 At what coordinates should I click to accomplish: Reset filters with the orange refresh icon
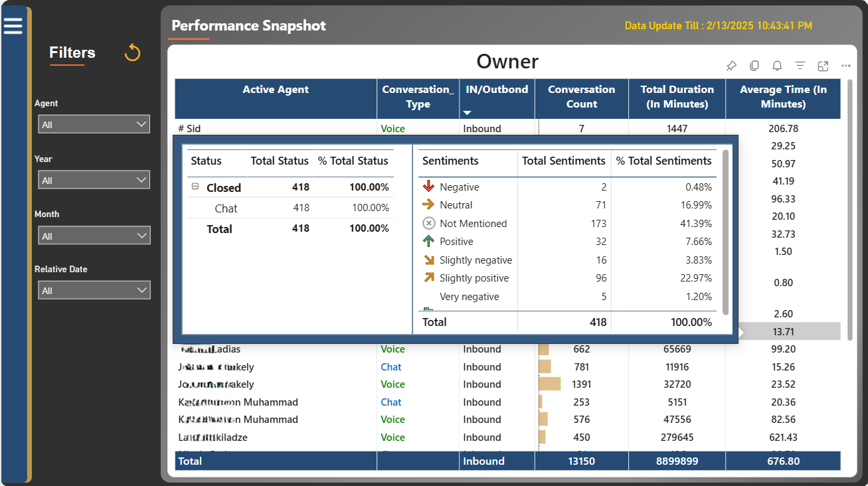pos(133,52)
